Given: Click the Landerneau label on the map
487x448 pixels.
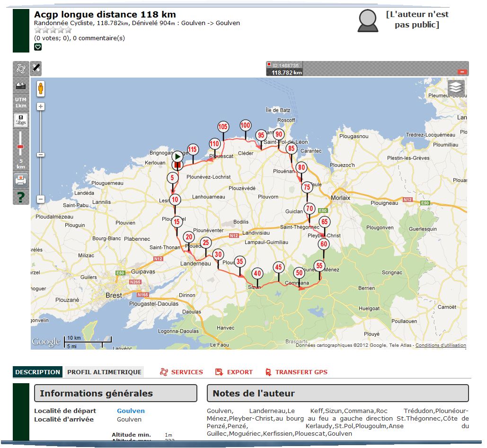Looking at the screenshot, I should (195, 264).
